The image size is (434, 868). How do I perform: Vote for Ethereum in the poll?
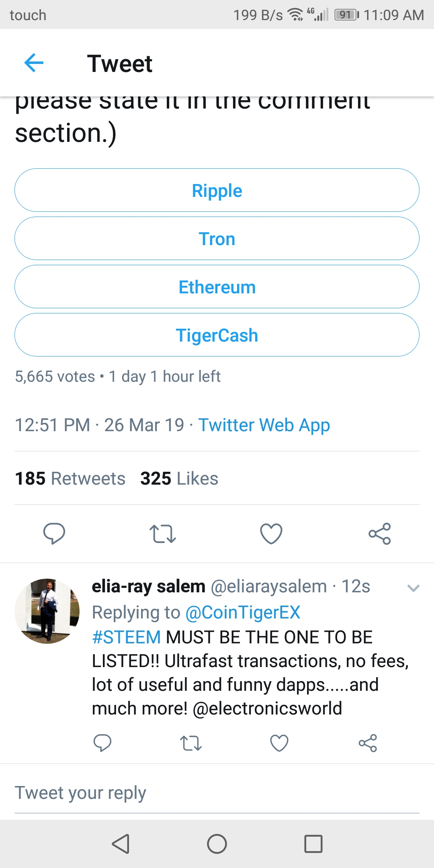(217, 287)
